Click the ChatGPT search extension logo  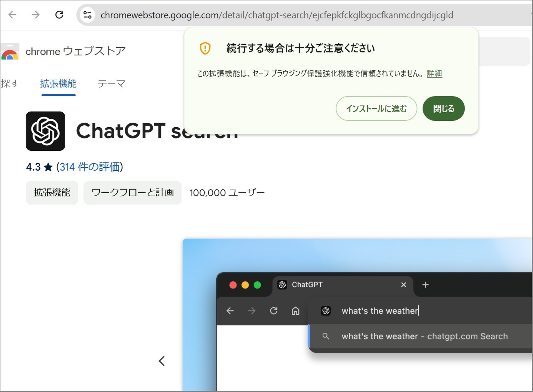pyautogui.click(x=45, y=131)
